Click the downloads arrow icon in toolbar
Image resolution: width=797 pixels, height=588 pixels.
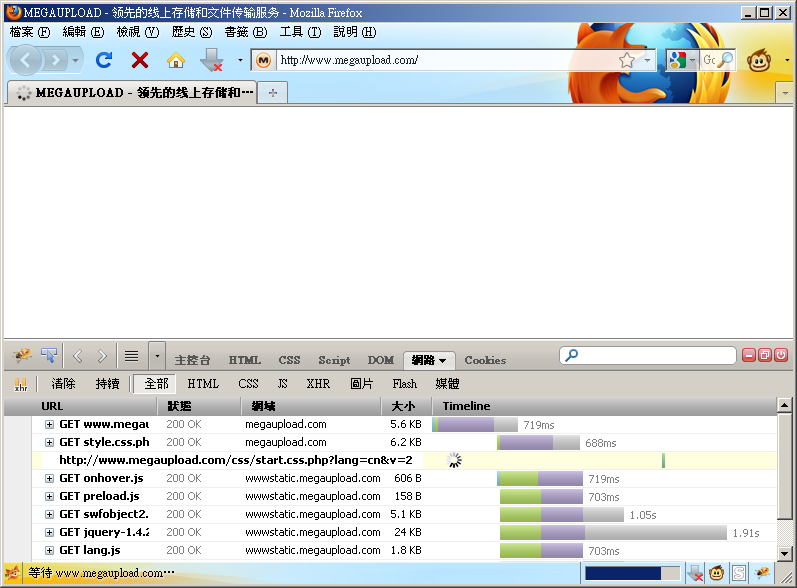(x=211, y=60)
